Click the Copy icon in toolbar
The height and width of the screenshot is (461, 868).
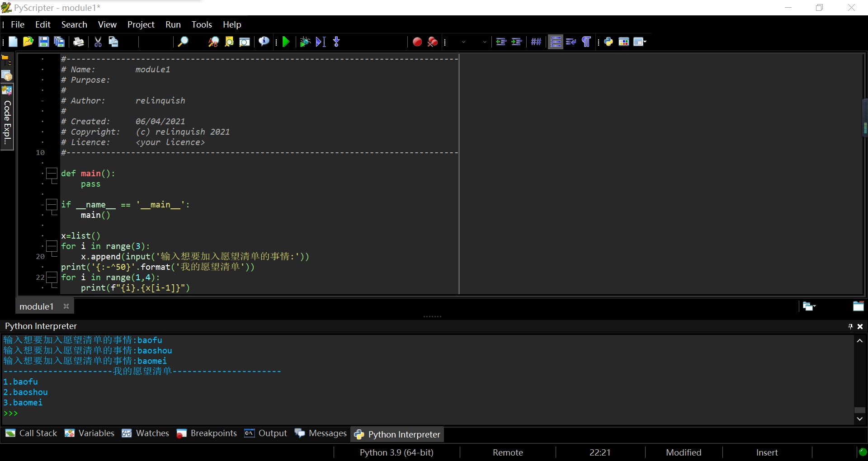(x=113, y=42)
